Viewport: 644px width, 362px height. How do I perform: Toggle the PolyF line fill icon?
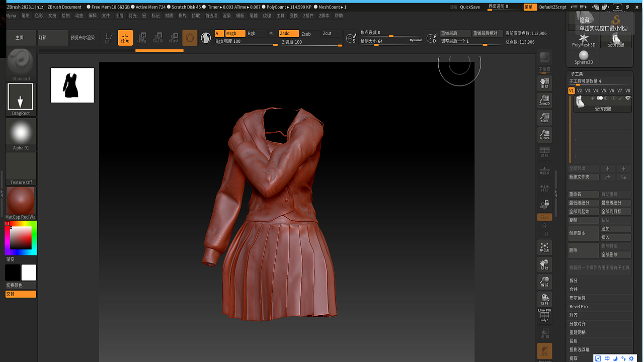[x=544, y=316]
